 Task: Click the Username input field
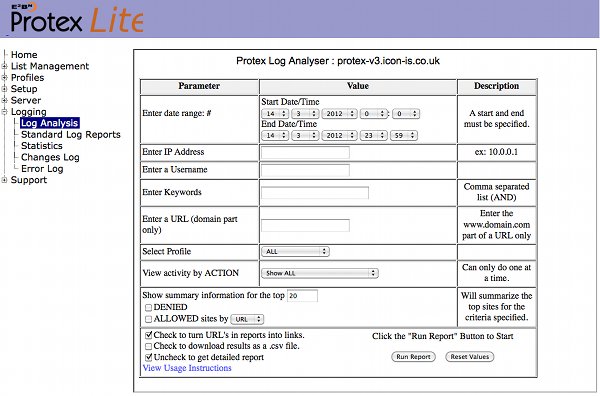click(x=305, y=170)
